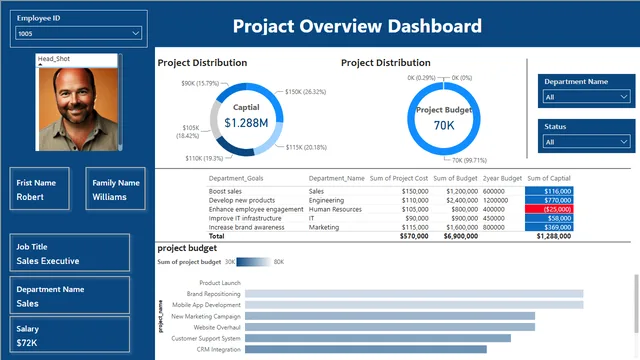This screenshot has height=360, width=640.
Task: Click the Product Launch axis label
Action: point(220,282)
